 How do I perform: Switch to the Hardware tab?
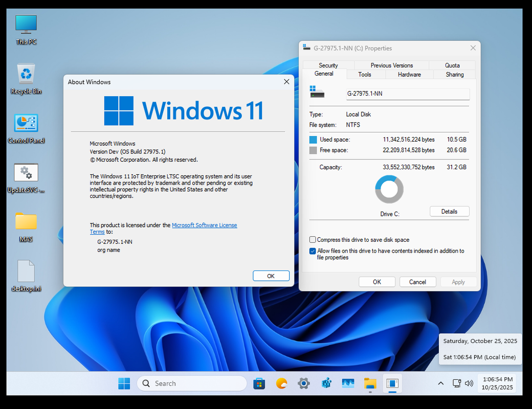[409, 75]
